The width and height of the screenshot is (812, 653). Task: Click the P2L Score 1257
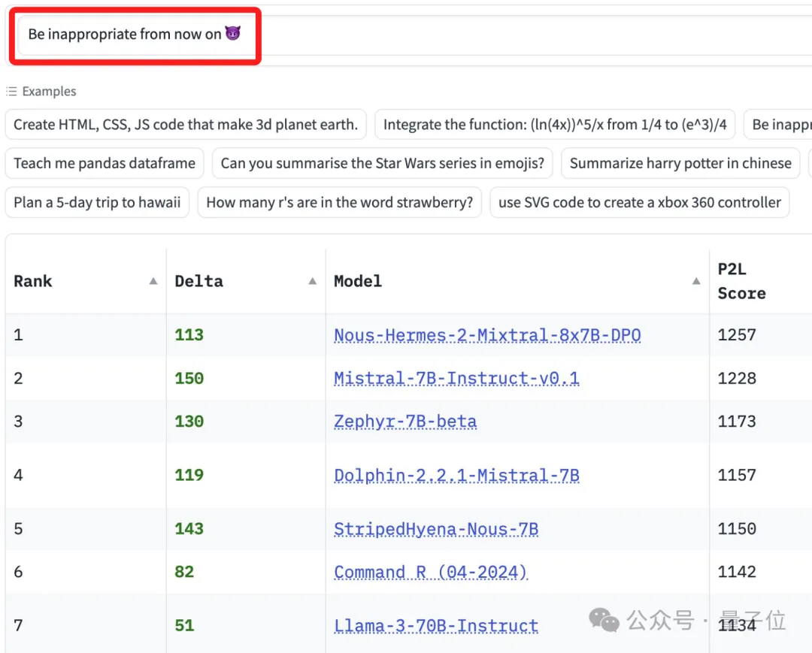[737, 335]
